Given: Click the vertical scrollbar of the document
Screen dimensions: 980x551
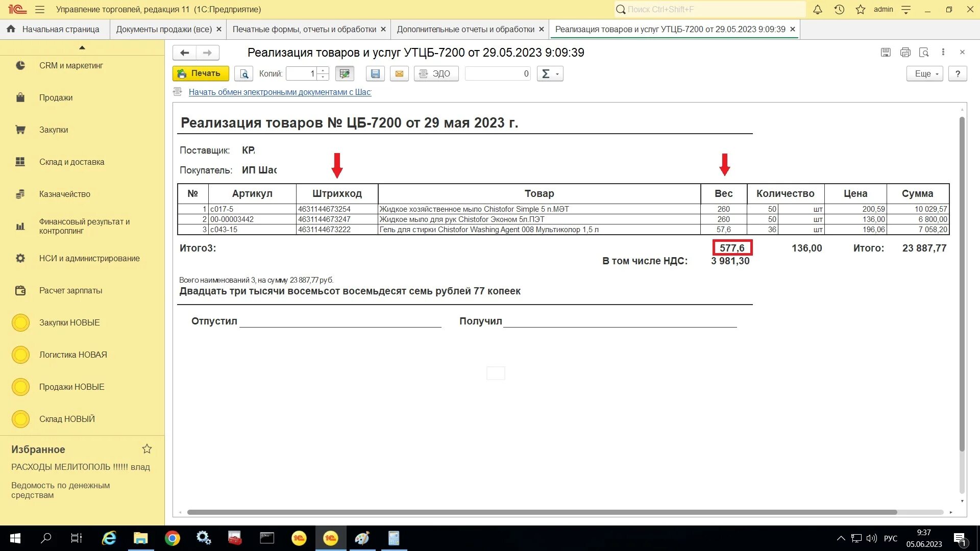Looking at the screenshot, I should tap(962, 284).
